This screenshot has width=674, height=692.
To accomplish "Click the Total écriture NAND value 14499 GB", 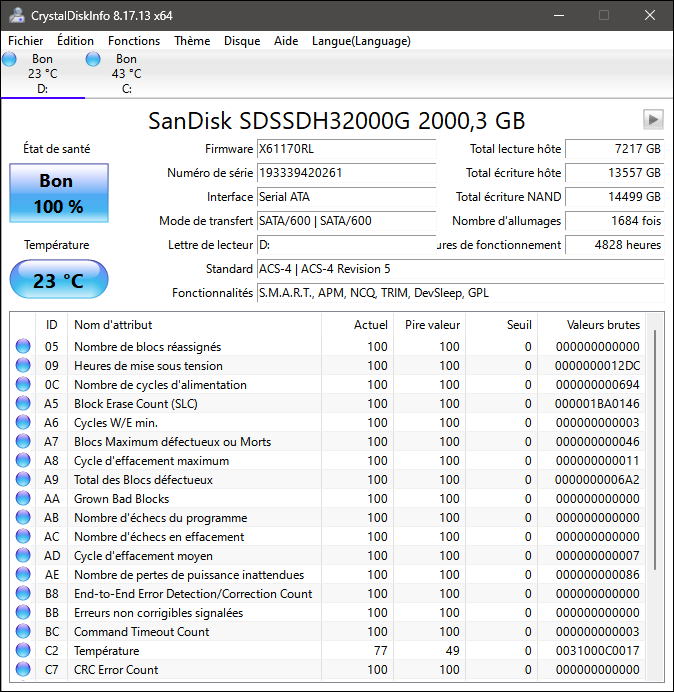I will point(614,197).
